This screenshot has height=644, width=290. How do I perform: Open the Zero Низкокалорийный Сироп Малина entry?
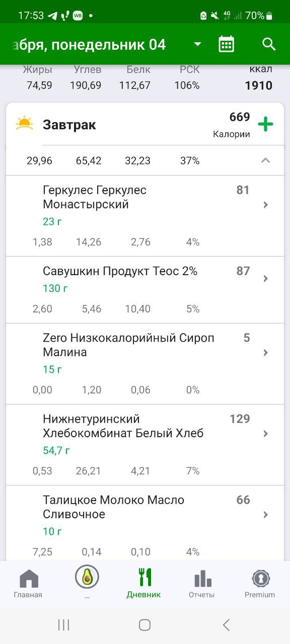(x=145, y=364)
